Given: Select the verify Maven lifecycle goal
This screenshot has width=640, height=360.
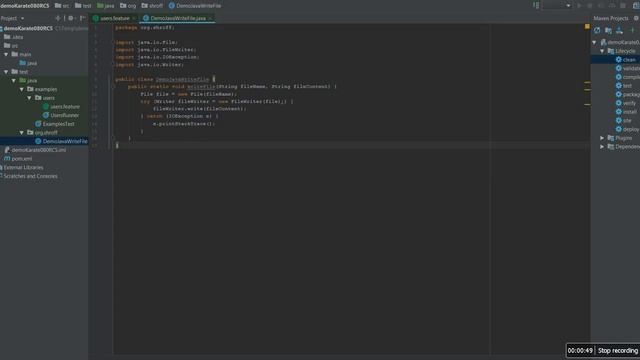Looking at the screenshot, I should point(626,103).
